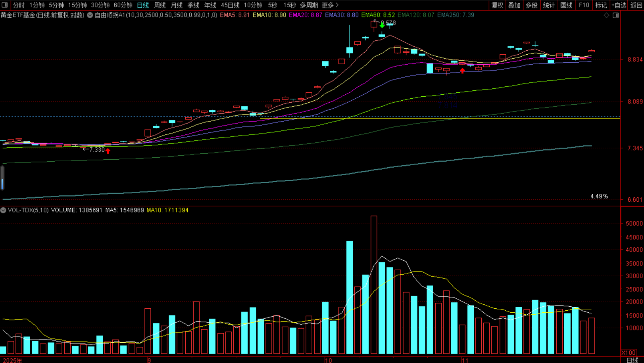Click the 6.601 price axis label
The image size is (644, 363).
click(x=635, y=199)
